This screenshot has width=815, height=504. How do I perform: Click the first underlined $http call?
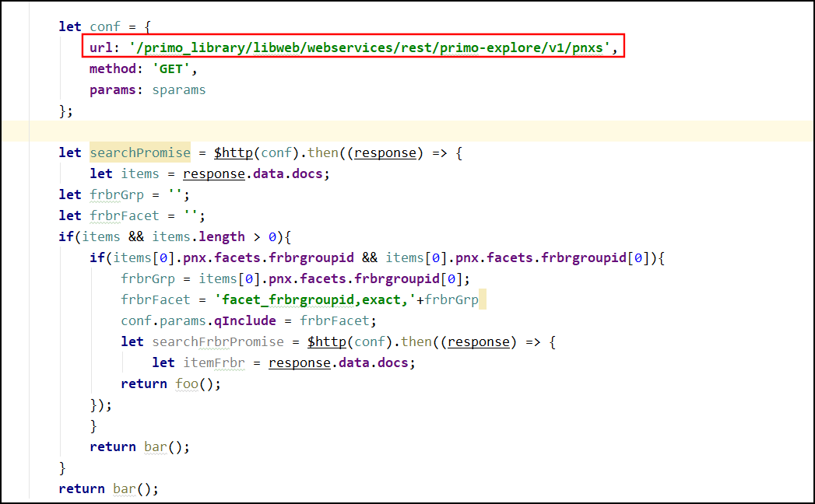click(x=234, y=152)
